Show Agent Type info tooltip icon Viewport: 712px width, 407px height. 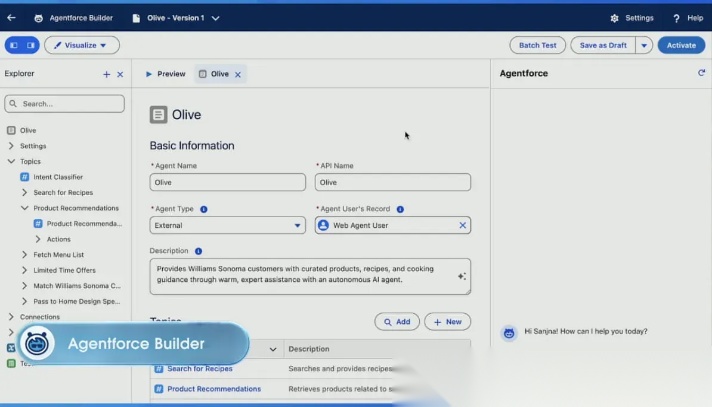(x=204, y=209)
